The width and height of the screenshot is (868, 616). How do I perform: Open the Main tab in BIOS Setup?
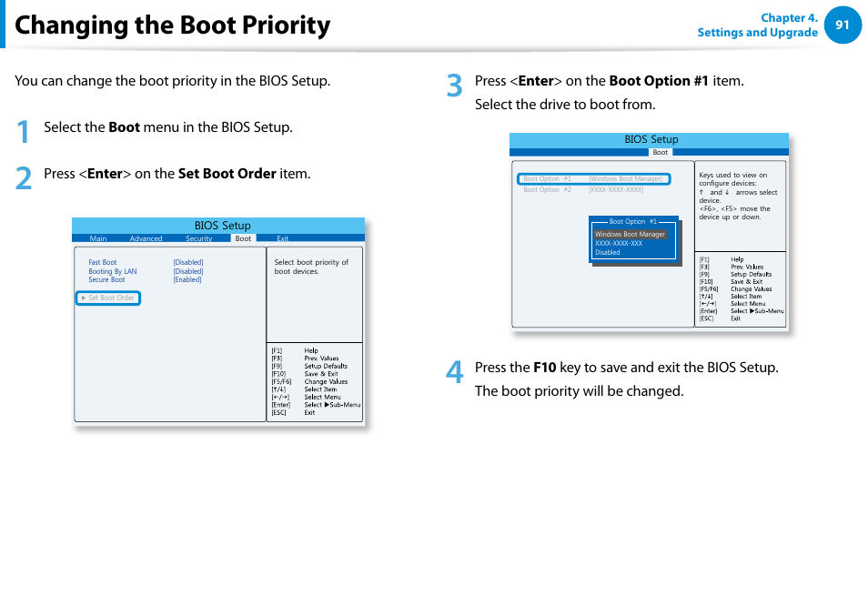(98, 238)
